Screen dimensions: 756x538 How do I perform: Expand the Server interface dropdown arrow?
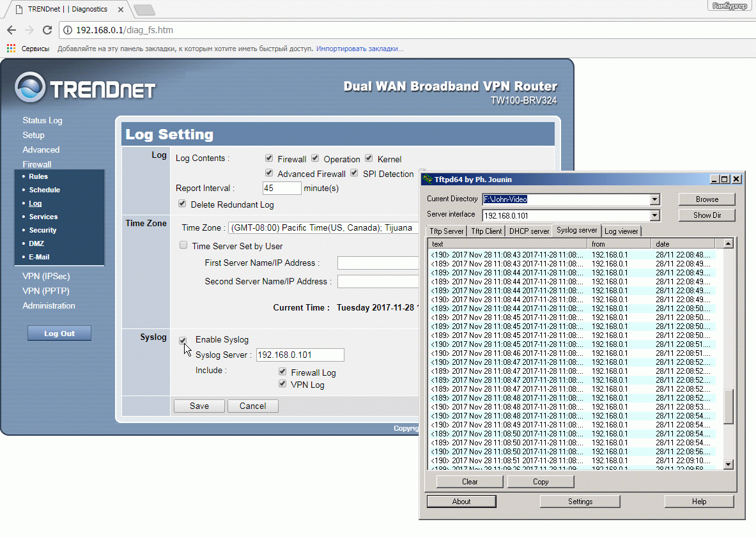pos(654,215)
